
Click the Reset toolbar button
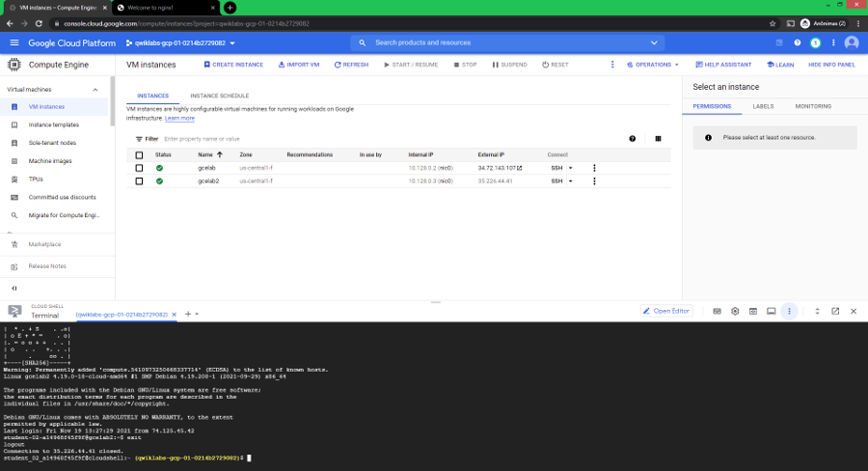(x=556, y=65)
